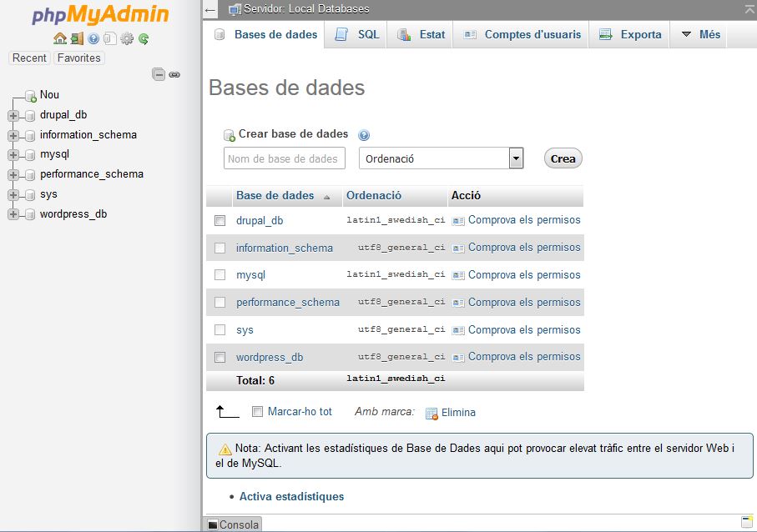Collapse all with the minus icon
Screen dimensions: 757x532
[159, 74]
